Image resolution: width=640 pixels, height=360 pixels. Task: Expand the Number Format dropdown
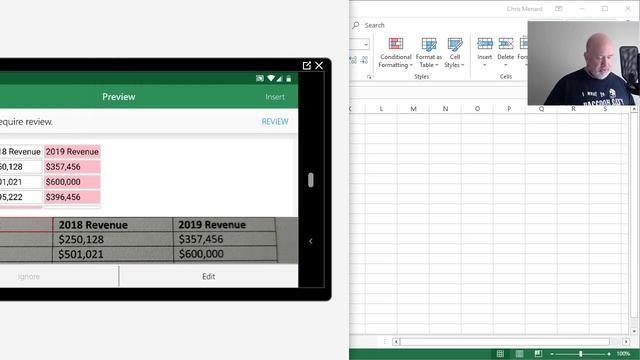click(x=366, y=44)
